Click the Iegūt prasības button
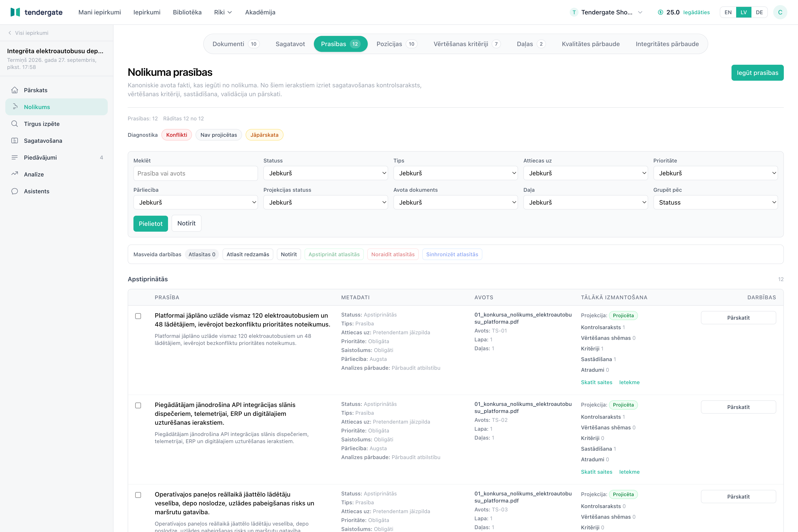The image size is (798, 532). tap(757, 73)
